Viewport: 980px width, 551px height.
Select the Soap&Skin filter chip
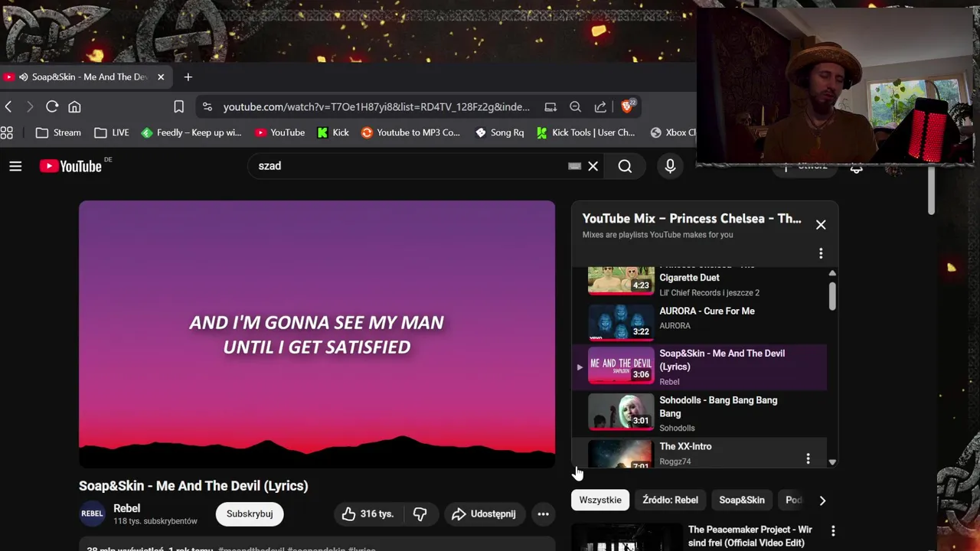(x=741, y=500)
